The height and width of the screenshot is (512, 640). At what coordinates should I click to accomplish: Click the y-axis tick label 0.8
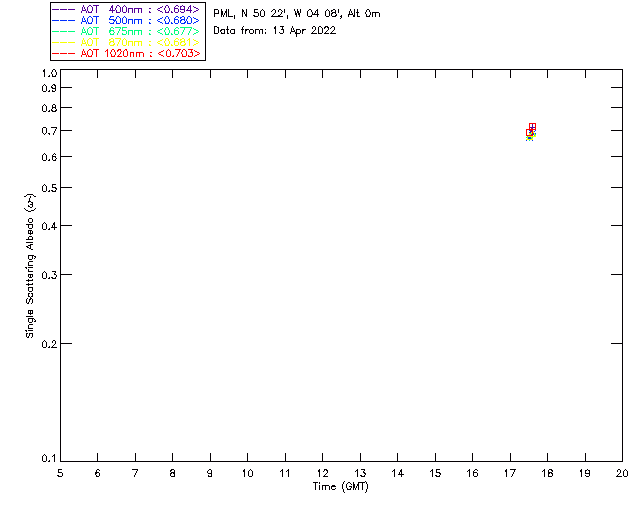(49, 109)
